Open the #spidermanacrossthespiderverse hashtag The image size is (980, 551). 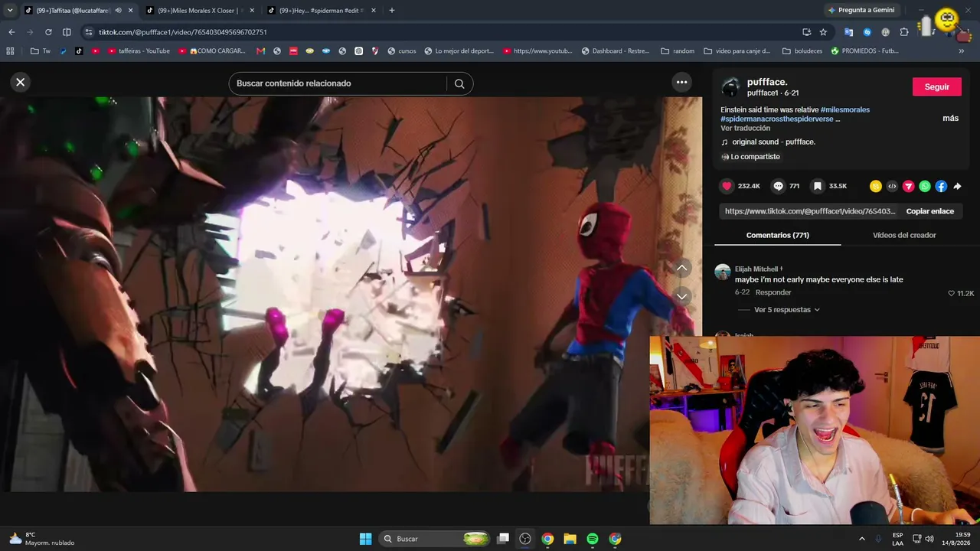click(776, 119)
